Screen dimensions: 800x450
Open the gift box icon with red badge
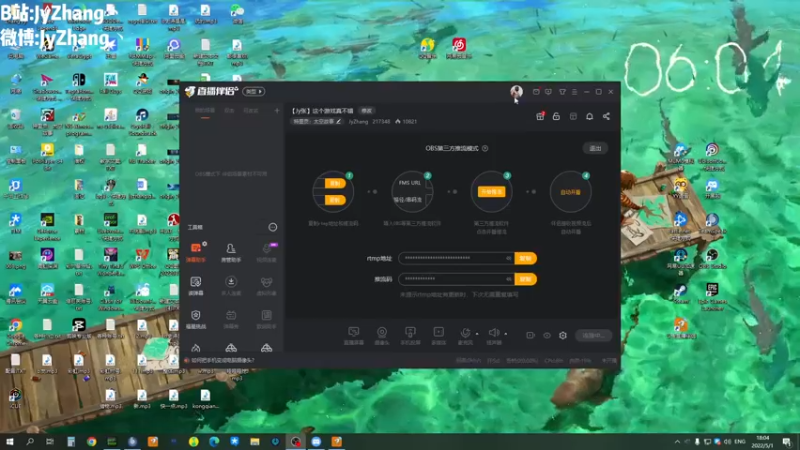coord(540,116)
